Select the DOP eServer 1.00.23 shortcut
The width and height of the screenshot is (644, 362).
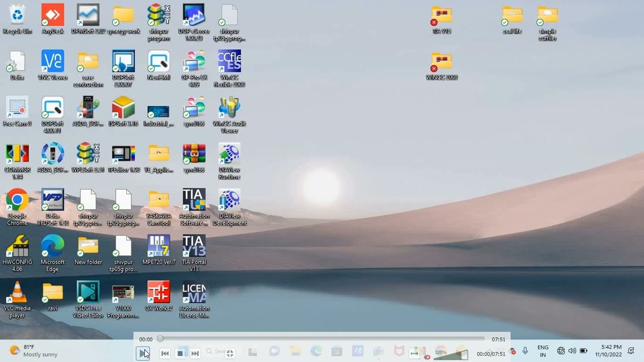(x=194, y=23)
